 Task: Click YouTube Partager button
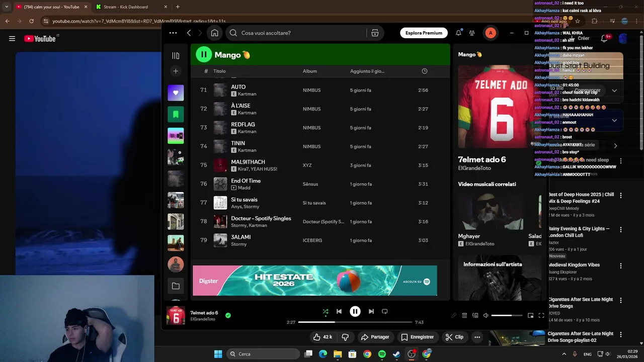click(x=375, y=337)
